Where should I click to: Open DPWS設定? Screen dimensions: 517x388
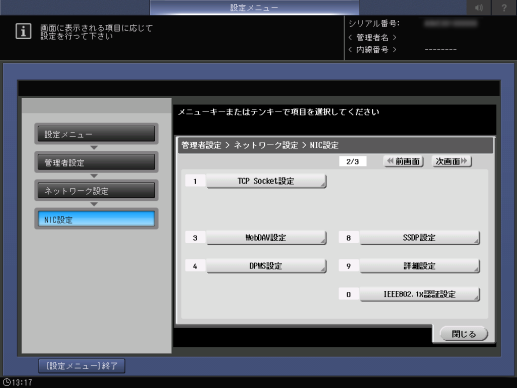(266, 266)
